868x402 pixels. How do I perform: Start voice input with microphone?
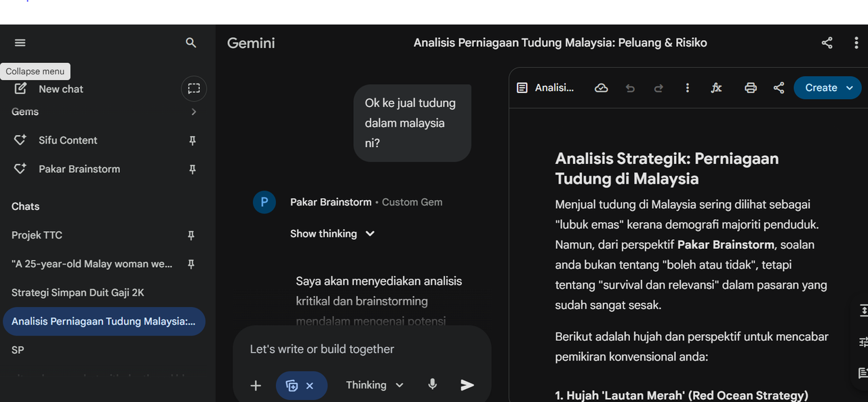tap(433, 384)
